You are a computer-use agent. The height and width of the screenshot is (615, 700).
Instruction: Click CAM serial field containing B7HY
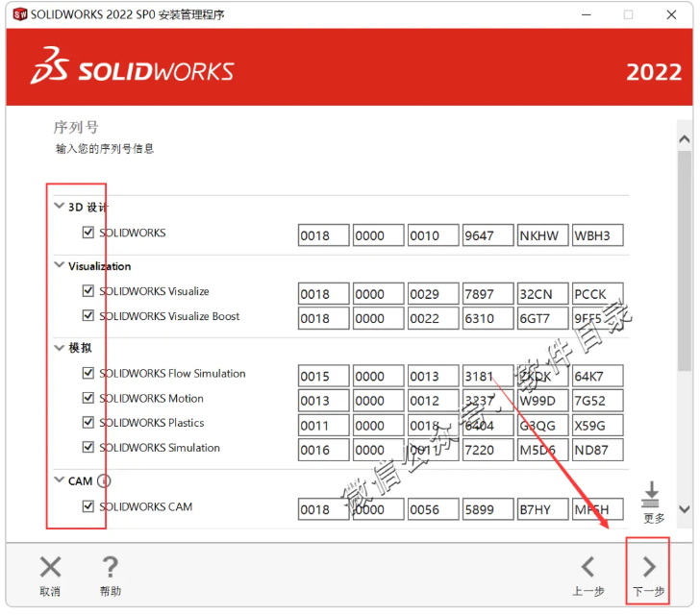coord(542,509)
